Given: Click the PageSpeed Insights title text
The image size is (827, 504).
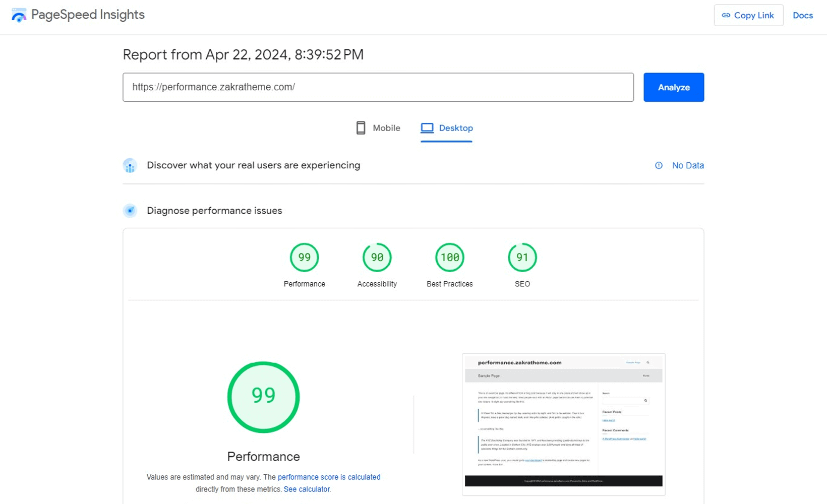Looking at the screenshot, I should click(x=88, y=15).
